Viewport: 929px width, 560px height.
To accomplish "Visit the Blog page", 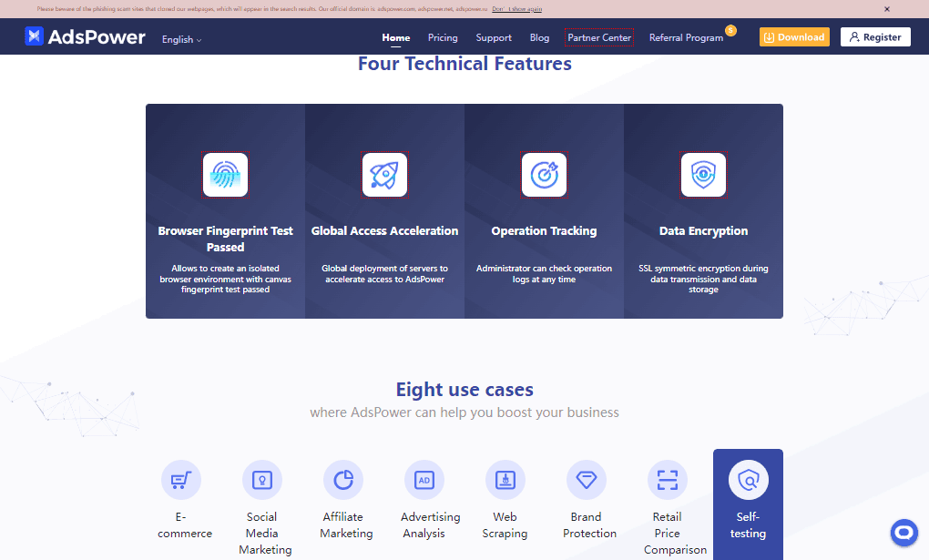I will 539,37.
